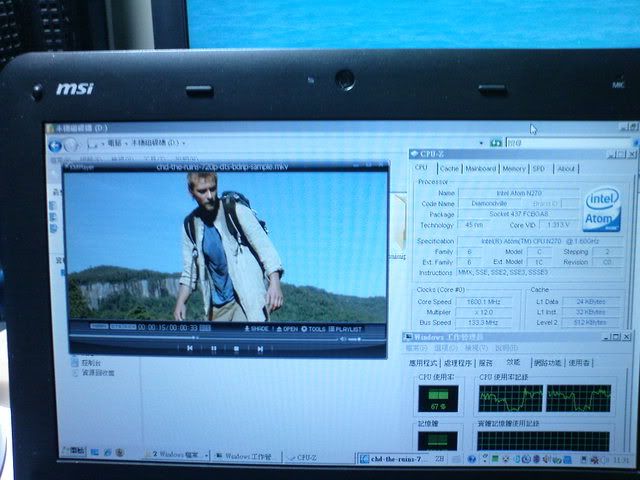
Task: Open the 檢視(V) menu in Task Manager
Action: [x=476, y=348]
